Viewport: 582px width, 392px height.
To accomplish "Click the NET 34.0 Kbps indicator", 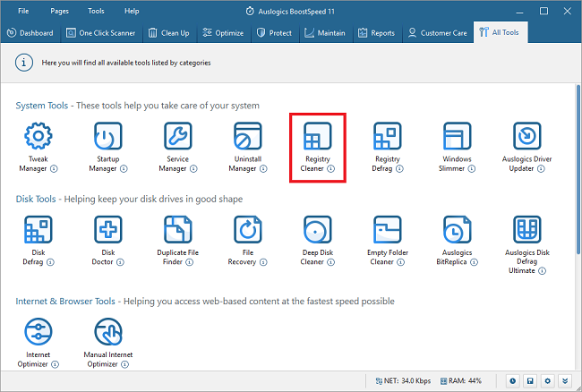I will [x=403, y=381].
